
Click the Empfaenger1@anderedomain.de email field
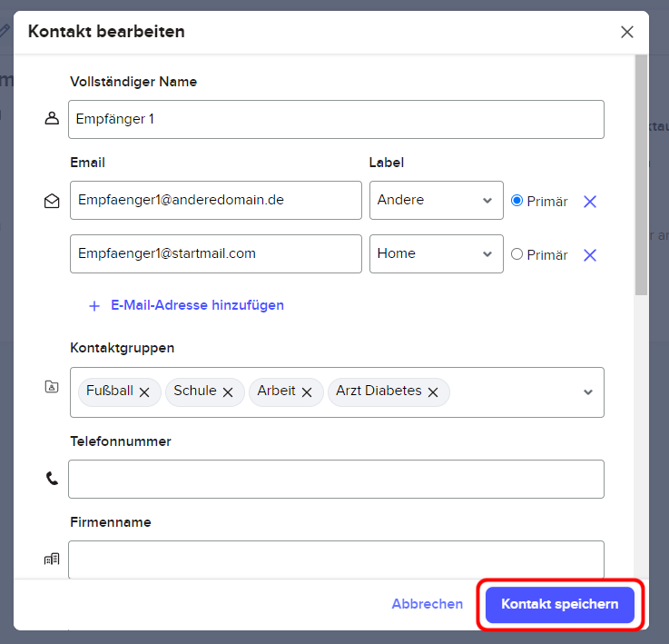216,201
